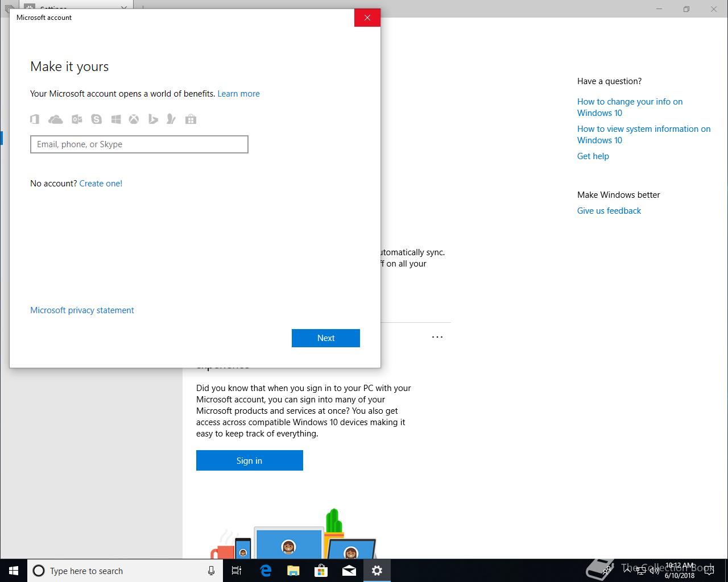
Task: Click the Settings gear in the taskbar
Action: click(x=377, y=571)
